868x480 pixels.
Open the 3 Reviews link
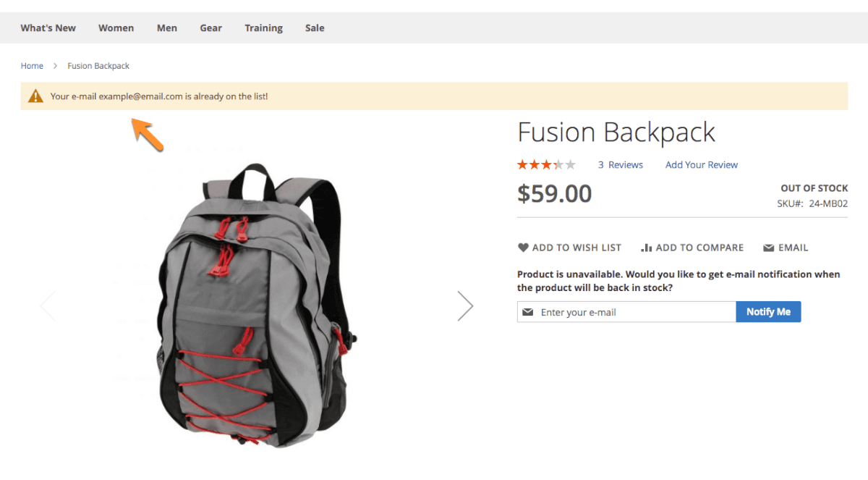pyautogui.click(x=621, y=165)
